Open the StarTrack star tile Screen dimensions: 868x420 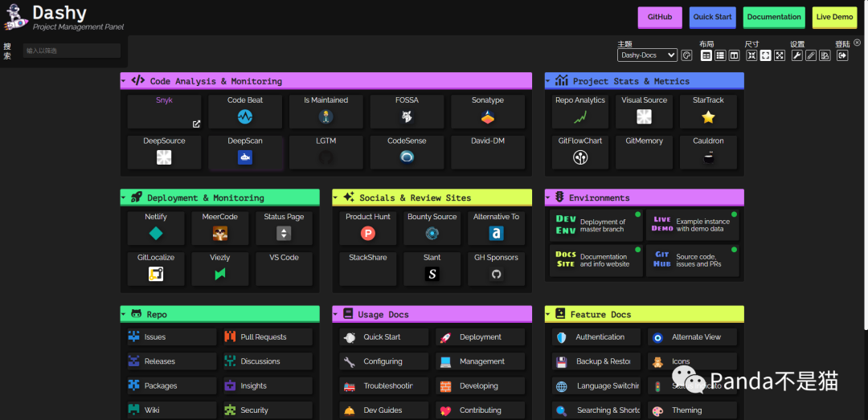point(708,112)
